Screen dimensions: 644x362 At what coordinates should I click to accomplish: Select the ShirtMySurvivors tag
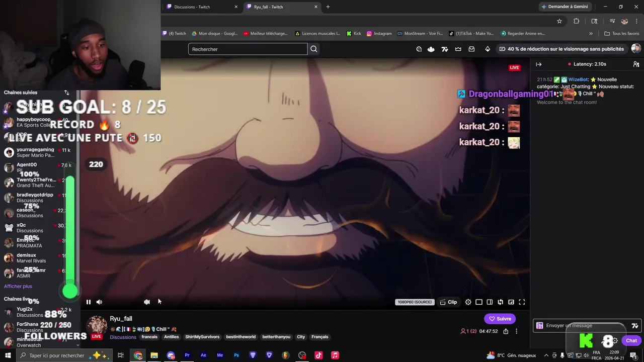(x=202, y=337)
